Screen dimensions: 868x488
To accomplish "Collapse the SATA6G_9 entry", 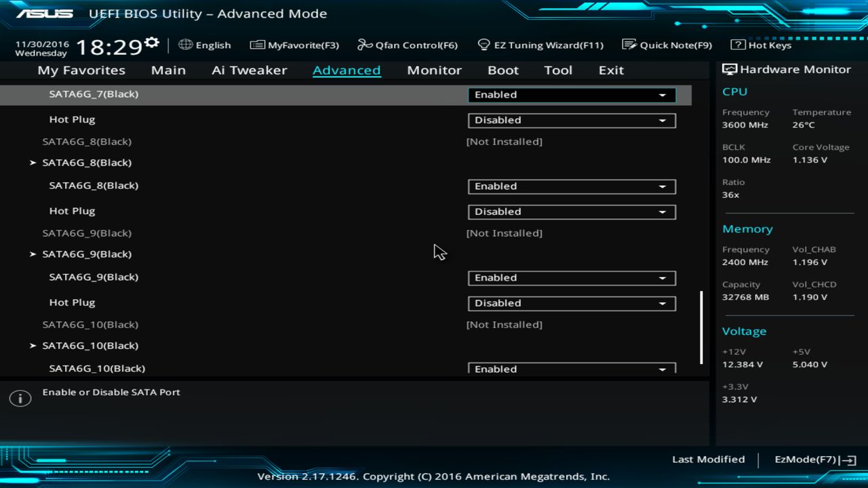I will pos(87,254).
